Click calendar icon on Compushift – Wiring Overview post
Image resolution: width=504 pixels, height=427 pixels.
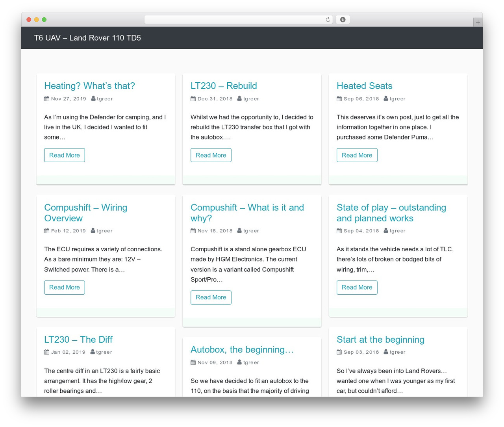pyautogui.click(x=46, y=231)
